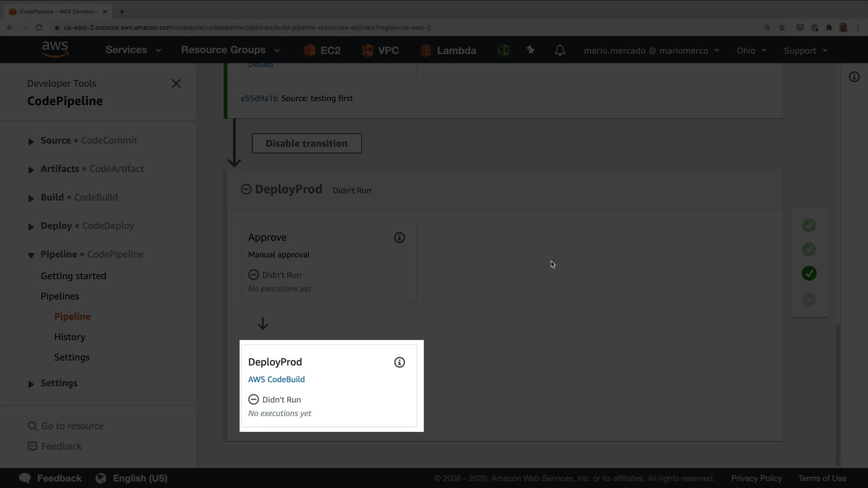Click the Disable transition button
The image size is (868, 488).
coord(307,143)
